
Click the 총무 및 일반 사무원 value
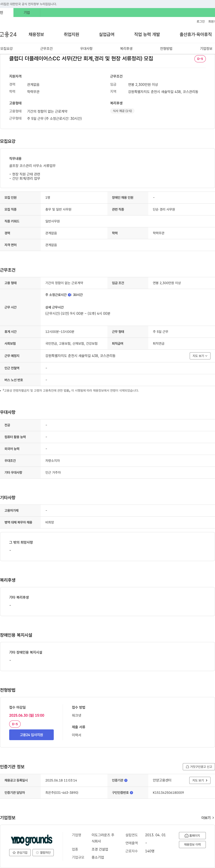(58, 210)
